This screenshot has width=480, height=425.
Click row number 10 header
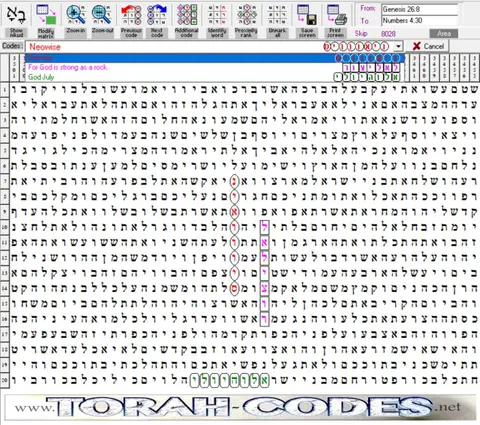click(5, 227)
